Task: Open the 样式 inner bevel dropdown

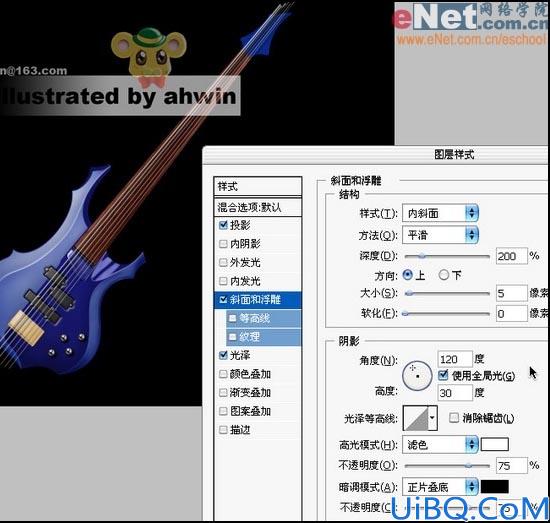Action: point(441,213)
